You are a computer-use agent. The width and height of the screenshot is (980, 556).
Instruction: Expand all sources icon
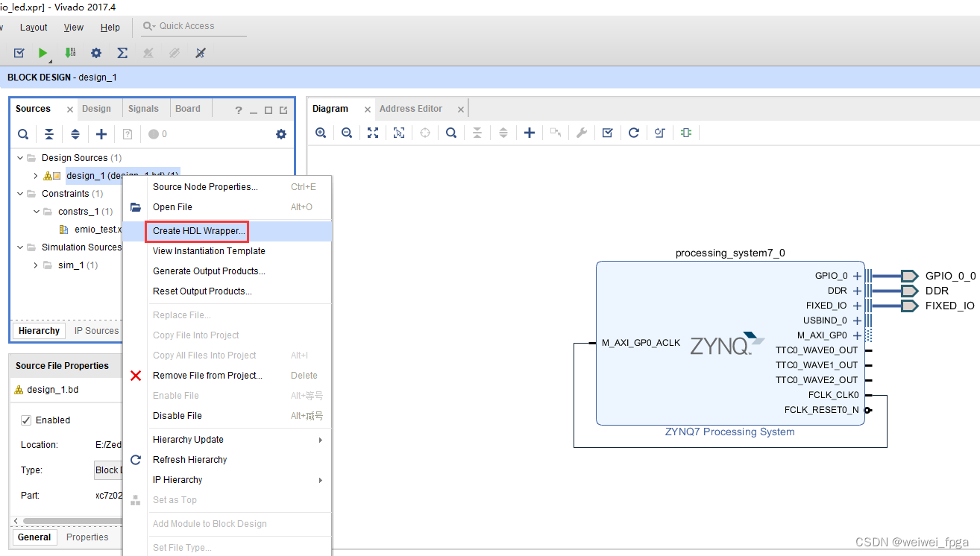(x=75, y=134)
